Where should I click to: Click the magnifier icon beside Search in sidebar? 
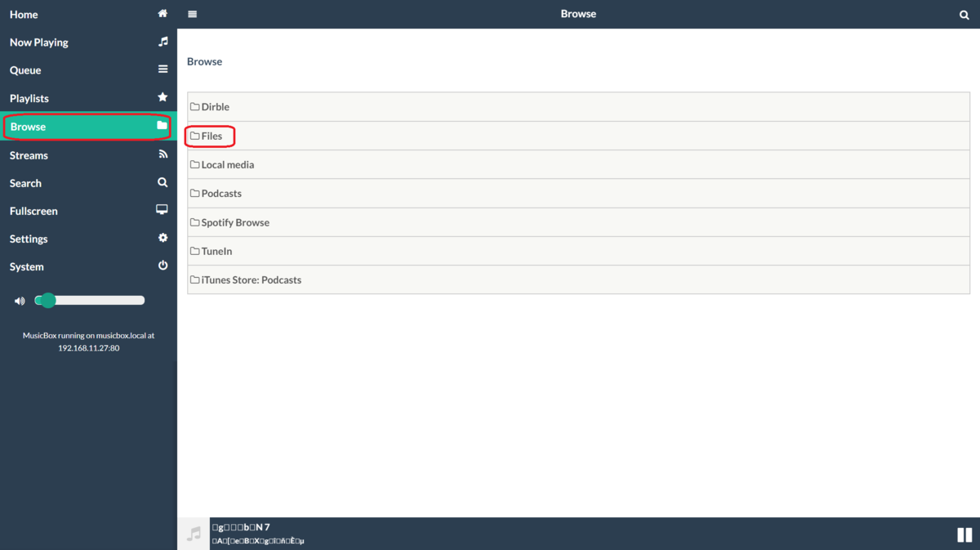click(163, 182)
